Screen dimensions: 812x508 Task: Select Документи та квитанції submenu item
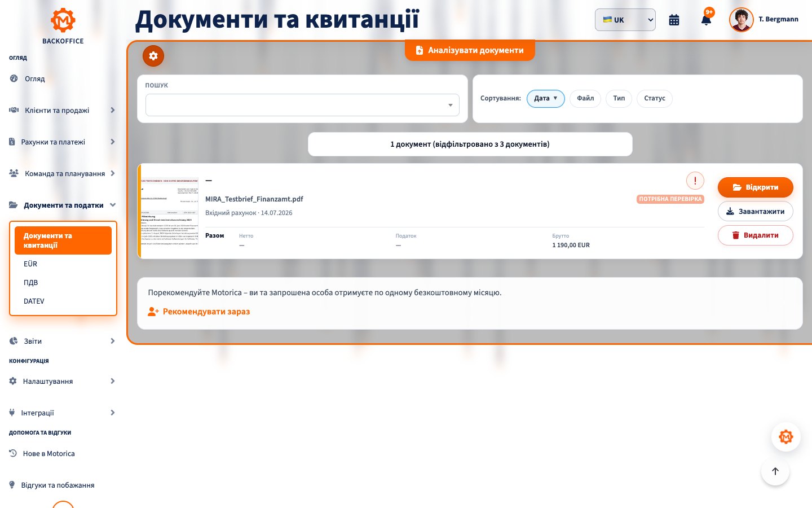[63, 240]
